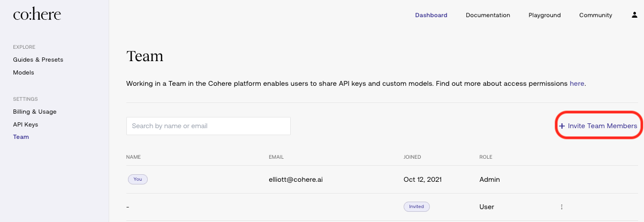Go to Documentation in top navigation

488,15
